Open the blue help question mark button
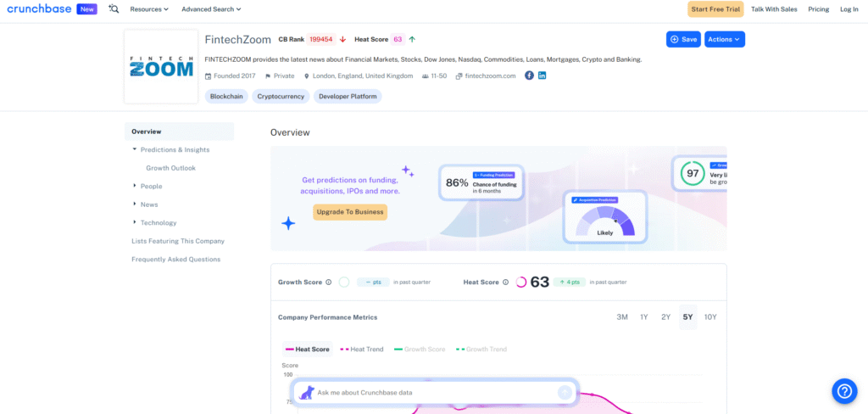 click(844, 391)
